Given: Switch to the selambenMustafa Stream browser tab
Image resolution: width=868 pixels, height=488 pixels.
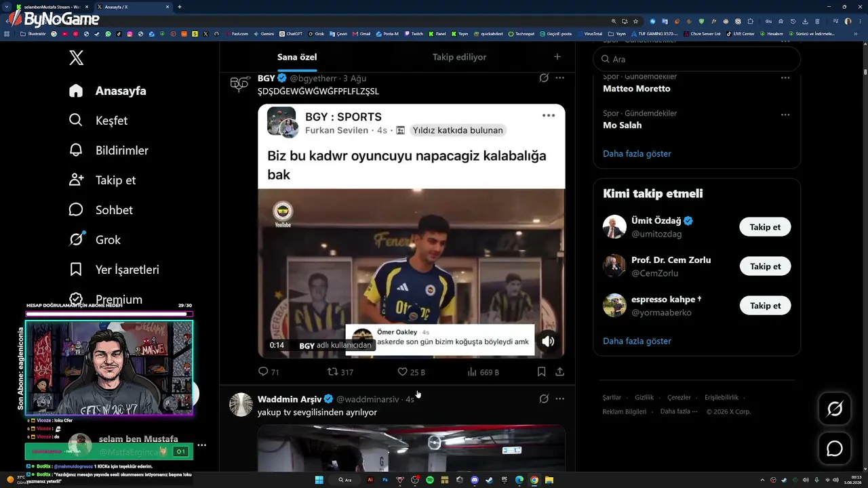Looking at the screenshot, I should [x=51, y=7].
